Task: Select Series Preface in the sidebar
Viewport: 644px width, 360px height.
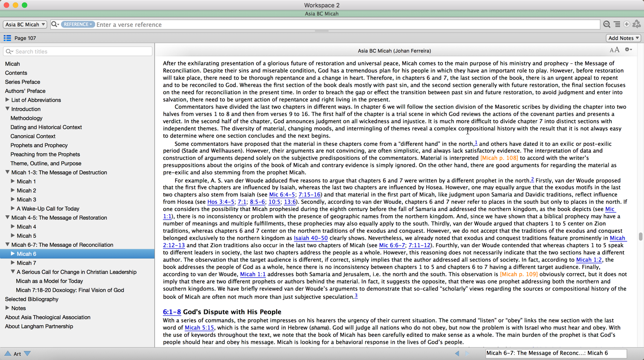Action: (23, 82)
